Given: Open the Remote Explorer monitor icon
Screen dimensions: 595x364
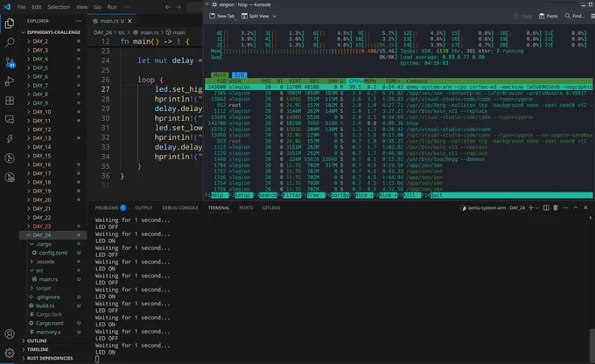Looking at the screenshot, I should tap(10, 120).
